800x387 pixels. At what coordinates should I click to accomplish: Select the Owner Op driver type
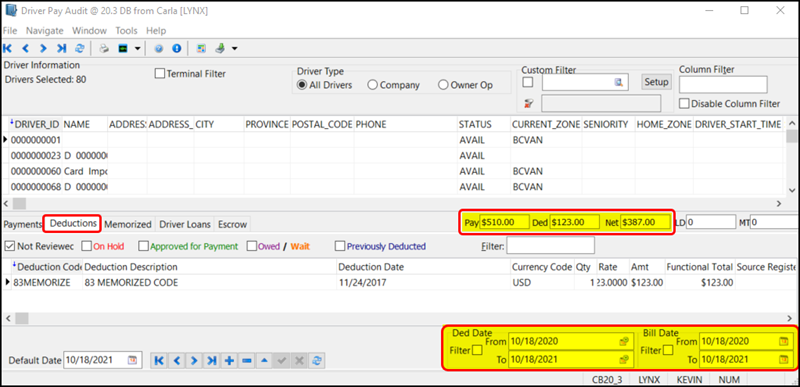coord(443,85)
